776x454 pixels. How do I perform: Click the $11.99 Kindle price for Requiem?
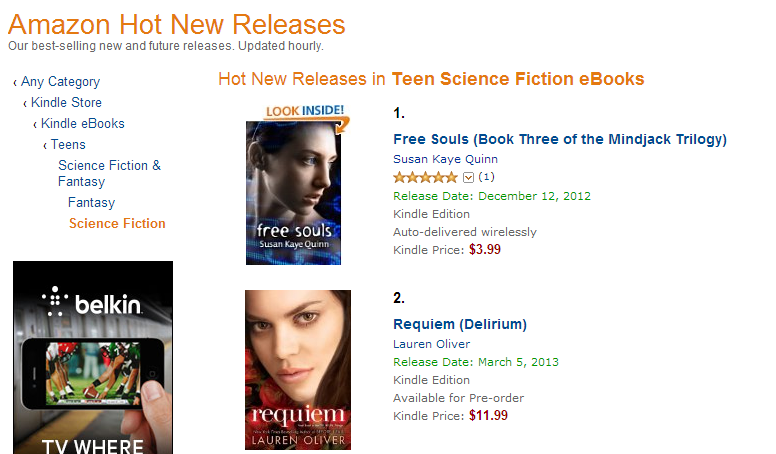tap(488, 416)
